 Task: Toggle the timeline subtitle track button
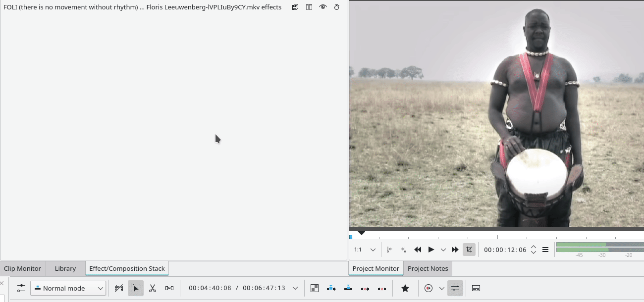[476, 288]
